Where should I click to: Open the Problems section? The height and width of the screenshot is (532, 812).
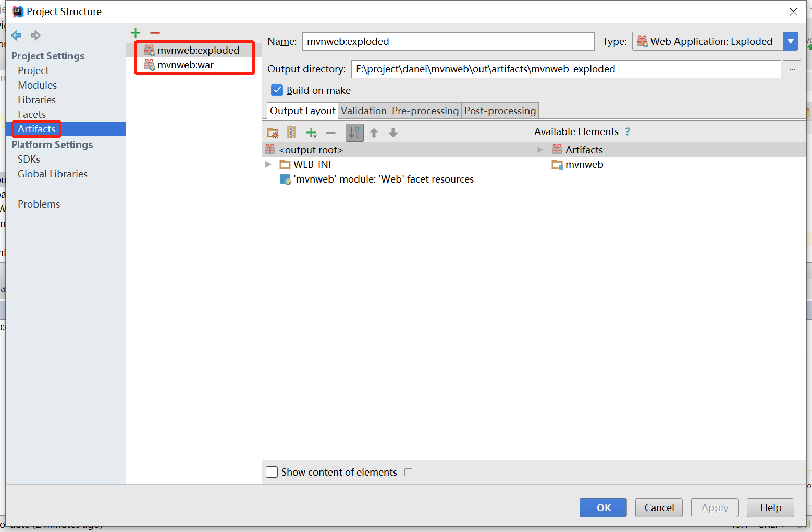click(39, 204)
